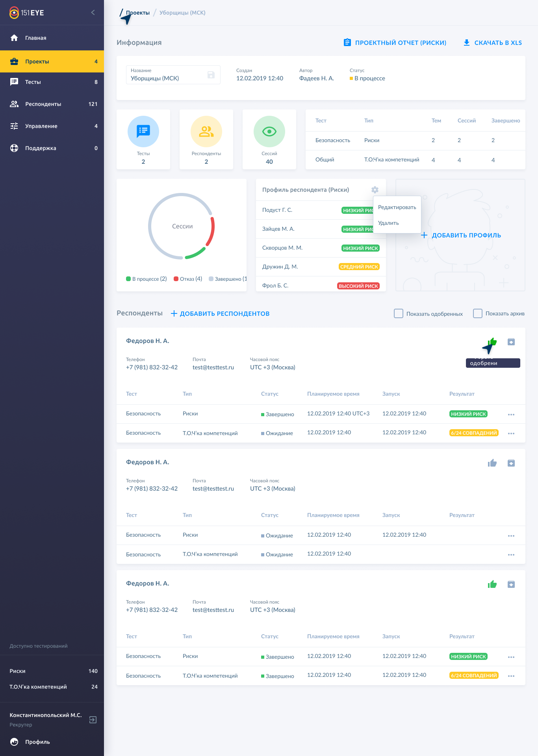
Task: Open profile settings gear icon
Action: point(375,190)
